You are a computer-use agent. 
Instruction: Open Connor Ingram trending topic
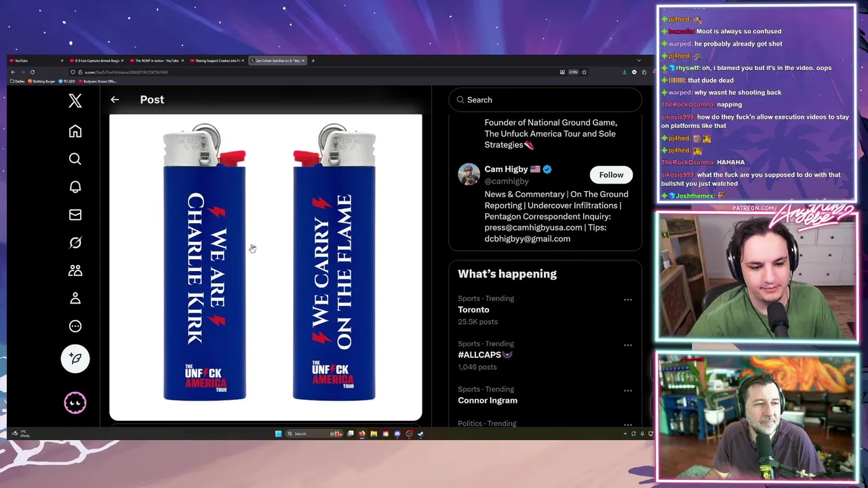(488, 401)
